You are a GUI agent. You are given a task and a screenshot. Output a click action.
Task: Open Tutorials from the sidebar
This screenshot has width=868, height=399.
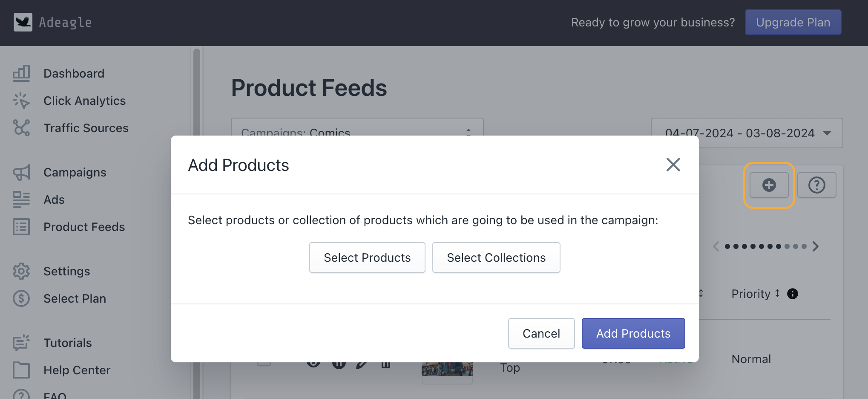point(21,342)
